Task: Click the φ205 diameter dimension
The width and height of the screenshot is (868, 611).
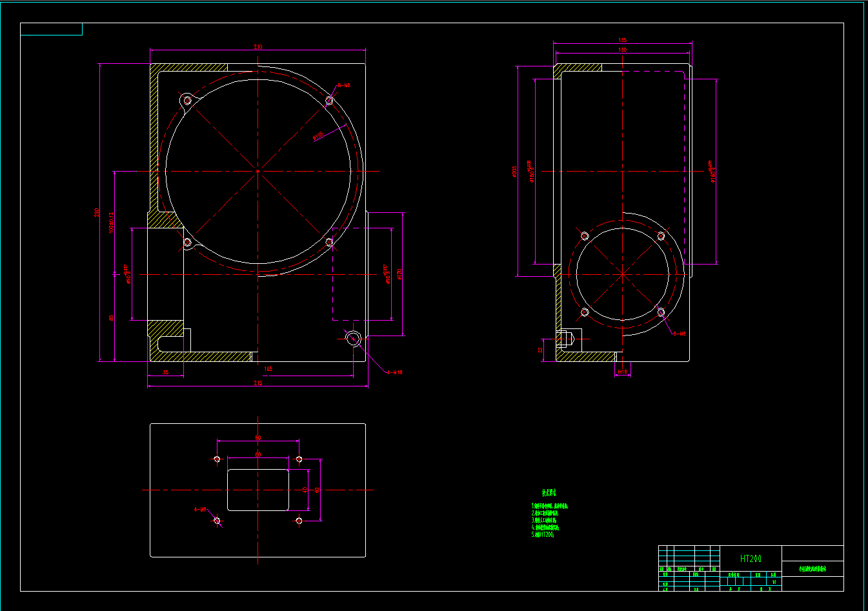Action: coord(514,171)
